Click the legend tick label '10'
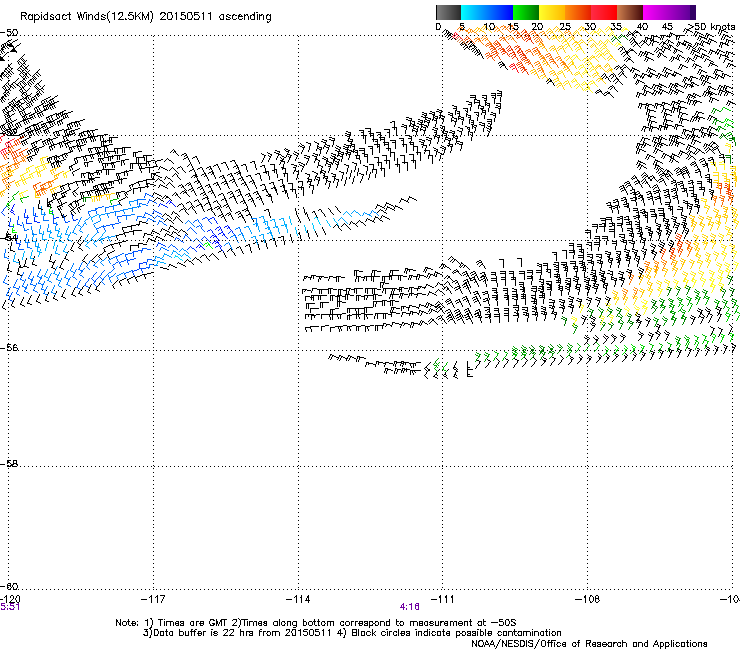 click(x=489, y=27)
